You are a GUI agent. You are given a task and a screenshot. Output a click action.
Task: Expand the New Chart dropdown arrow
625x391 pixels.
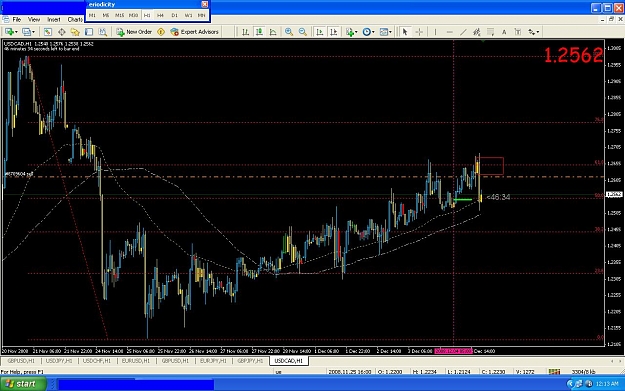tap(16, 32)
